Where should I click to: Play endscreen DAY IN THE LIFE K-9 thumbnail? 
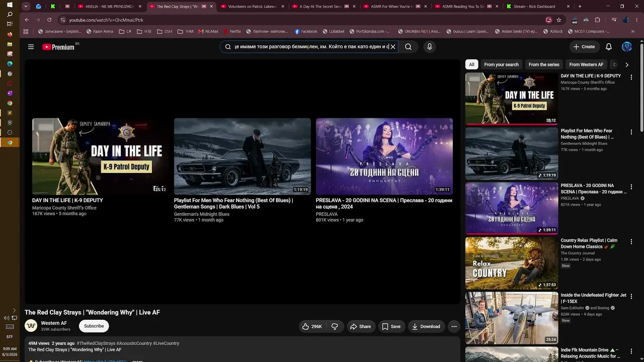[101, 156]
